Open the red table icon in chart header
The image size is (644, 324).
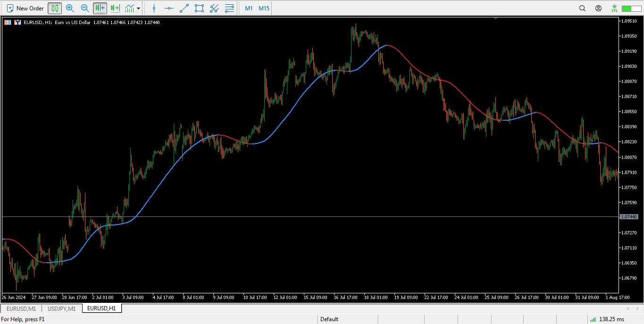(x=8, y=22)
